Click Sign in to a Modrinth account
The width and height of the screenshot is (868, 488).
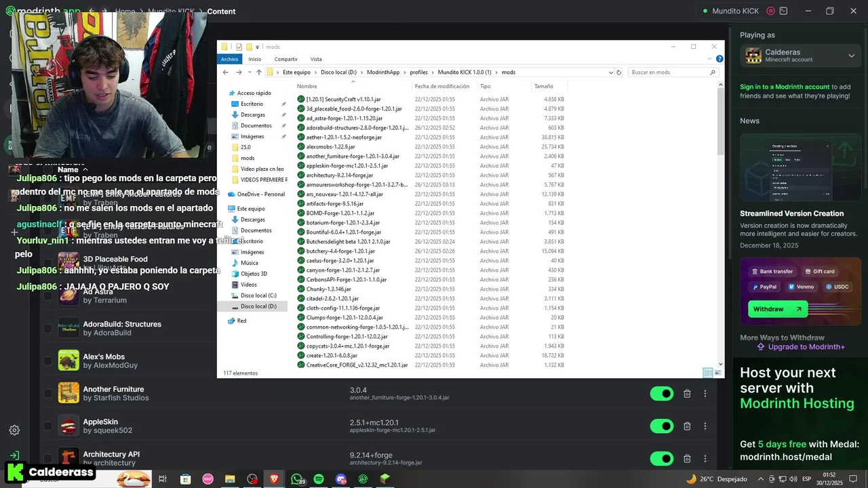click(785, 87)
